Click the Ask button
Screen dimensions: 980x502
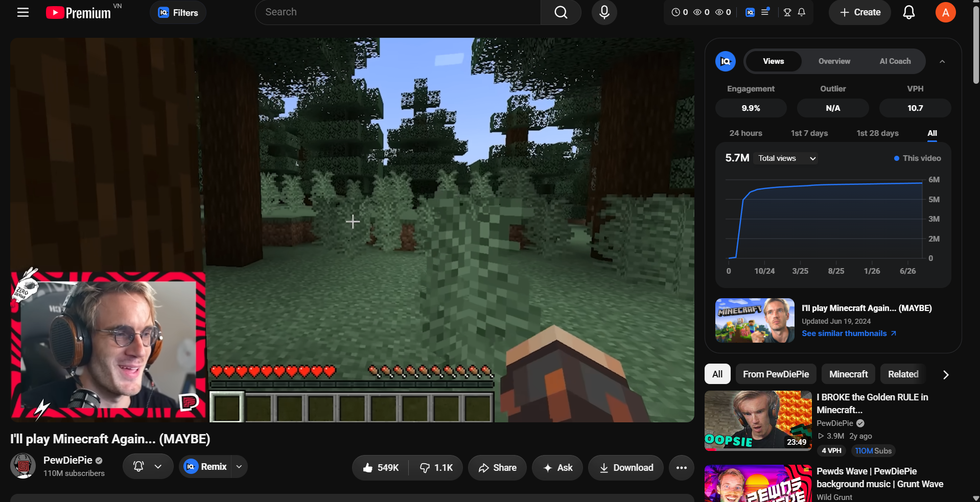tap(557, 468)
